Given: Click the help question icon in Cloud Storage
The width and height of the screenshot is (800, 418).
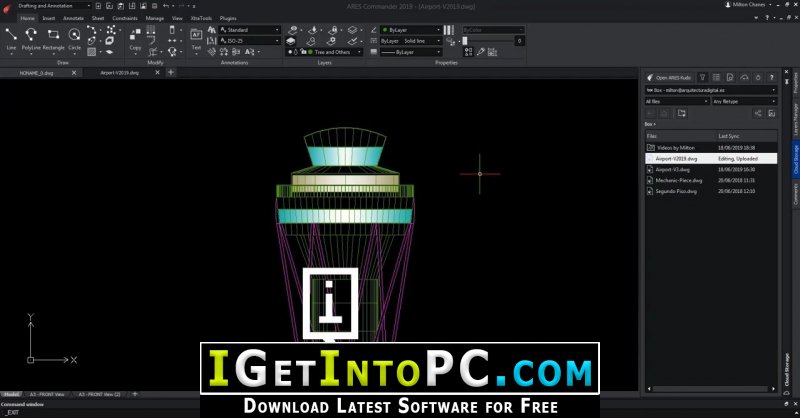Looking at the screenshot, I should [771, 78].
